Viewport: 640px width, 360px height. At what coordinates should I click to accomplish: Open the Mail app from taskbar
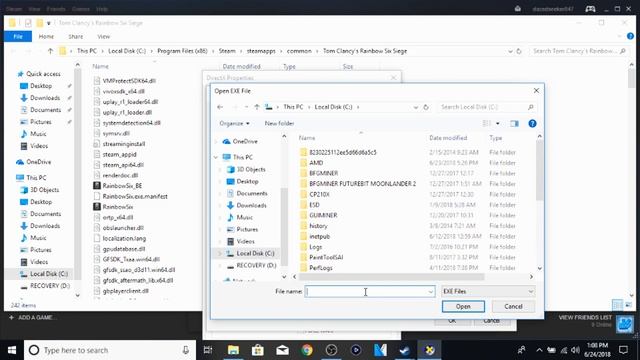click(x=282, y=350)
